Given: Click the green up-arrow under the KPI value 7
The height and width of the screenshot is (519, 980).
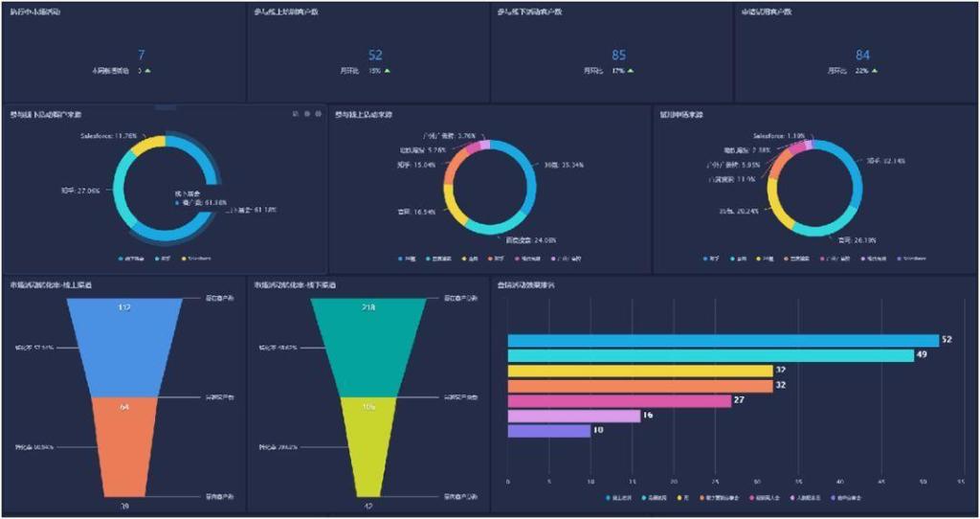Looking at the screenshot, I should click(147, 71).
